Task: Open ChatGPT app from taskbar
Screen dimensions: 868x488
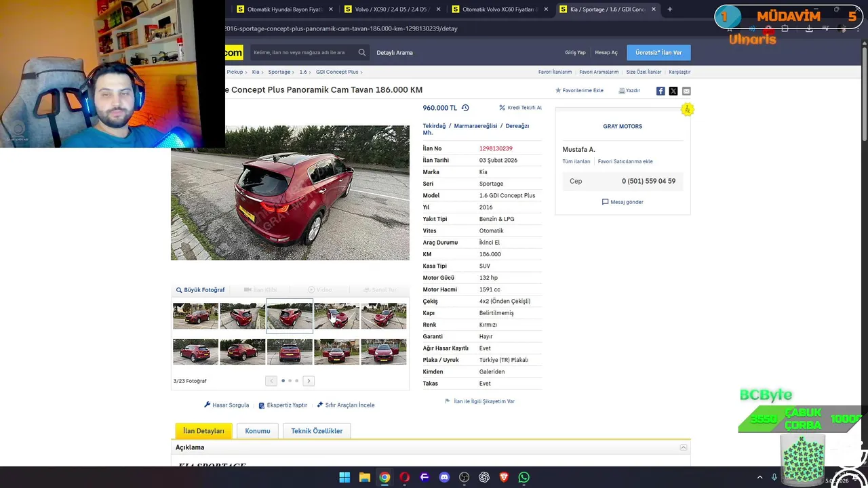Action: click(484, 477)
